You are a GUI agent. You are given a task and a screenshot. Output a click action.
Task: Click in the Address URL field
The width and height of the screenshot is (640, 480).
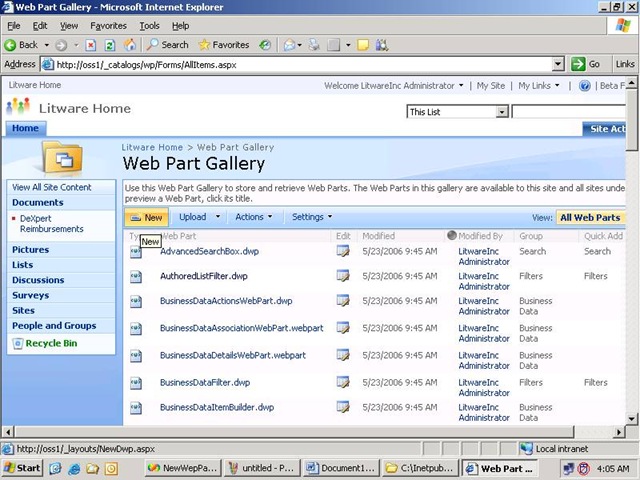pyautogui.click(x=303, y=64)
